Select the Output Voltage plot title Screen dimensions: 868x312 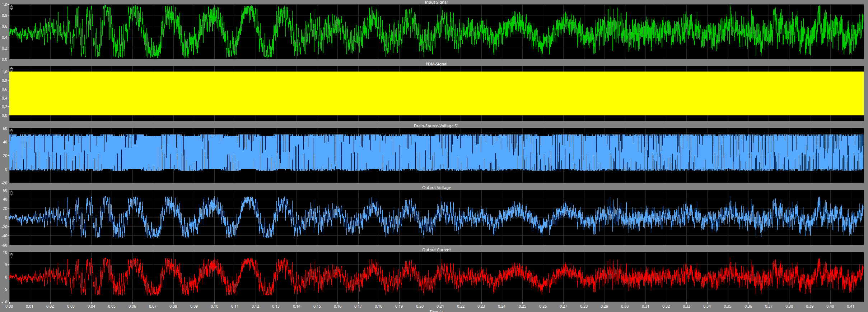click(x=436, y=188)
